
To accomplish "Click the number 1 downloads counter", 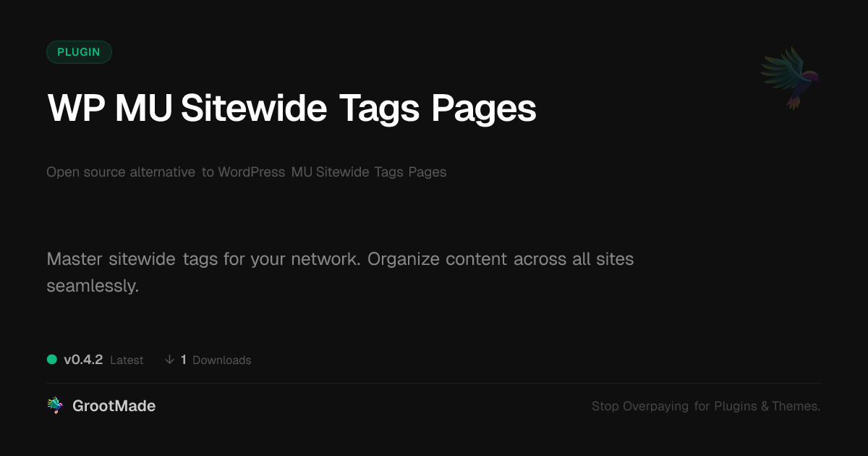I will point(184,360).
